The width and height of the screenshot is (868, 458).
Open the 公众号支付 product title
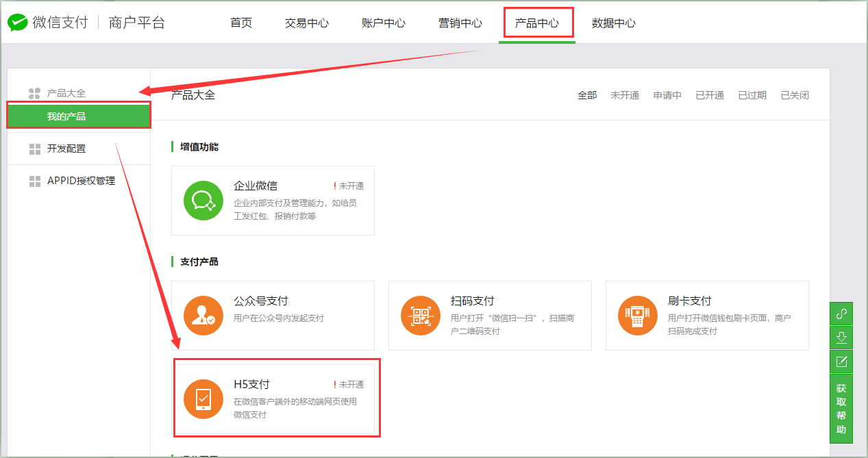tap(261, 301)
